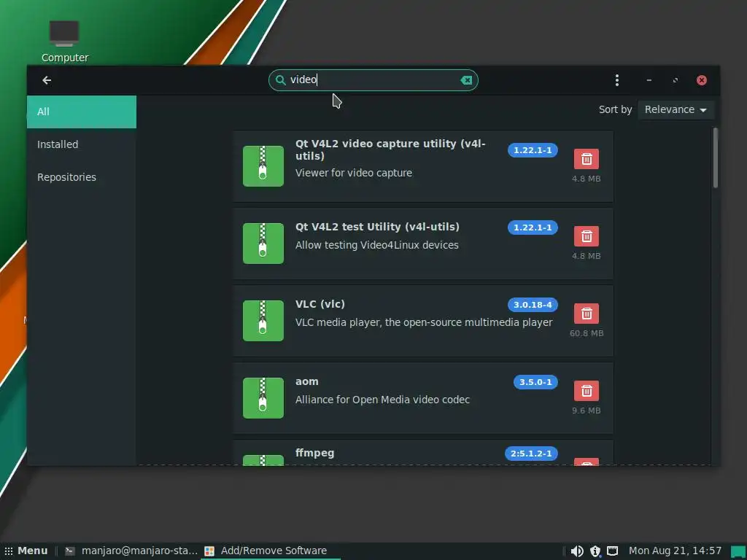Open the update notifier tray icon
The height and width of the screenshot is (560, 747).
coord(595,551)
